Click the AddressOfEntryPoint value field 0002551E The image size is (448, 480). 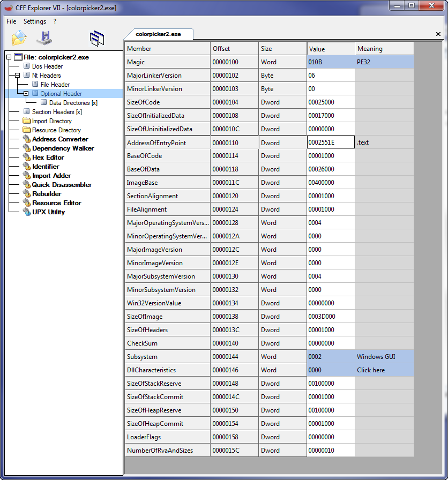[331, 142]
